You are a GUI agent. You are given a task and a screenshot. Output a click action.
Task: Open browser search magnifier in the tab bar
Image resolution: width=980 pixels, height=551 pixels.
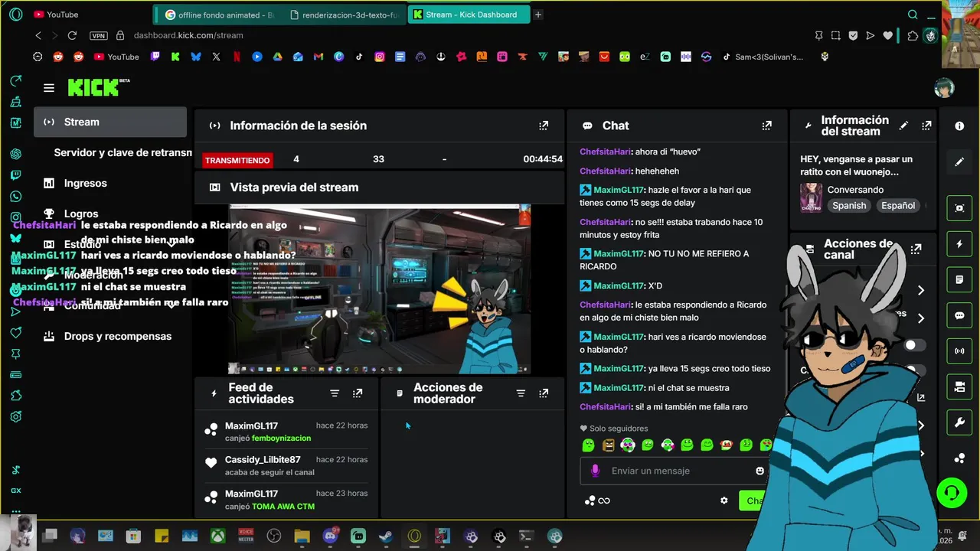click(x=913, y=15)
